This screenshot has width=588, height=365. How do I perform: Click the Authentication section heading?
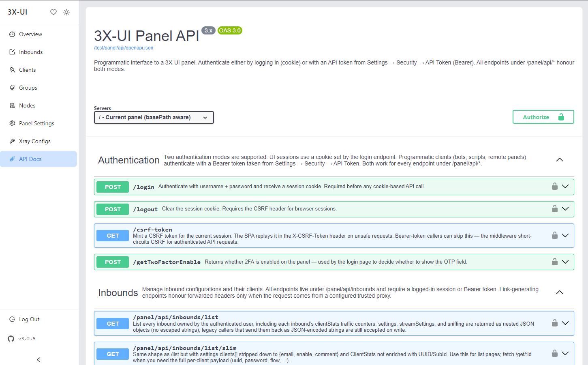pyautogui.click(x=129, y=160)
